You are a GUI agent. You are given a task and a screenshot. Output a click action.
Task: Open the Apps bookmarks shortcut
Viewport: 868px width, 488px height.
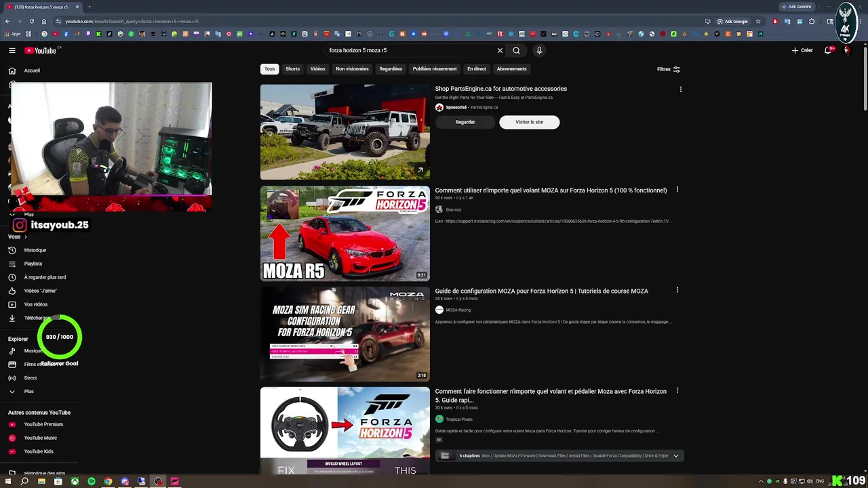[x=13, y=34]
